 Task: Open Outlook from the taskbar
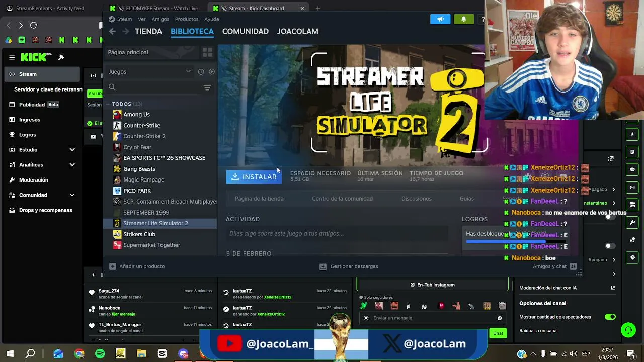[x=58, y=354]
